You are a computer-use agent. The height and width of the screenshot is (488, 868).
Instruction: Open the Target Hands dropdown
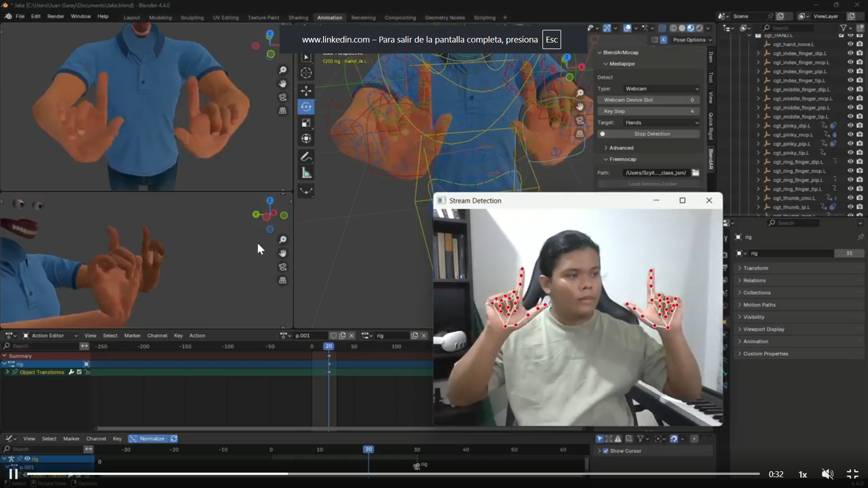coord(662,123)
